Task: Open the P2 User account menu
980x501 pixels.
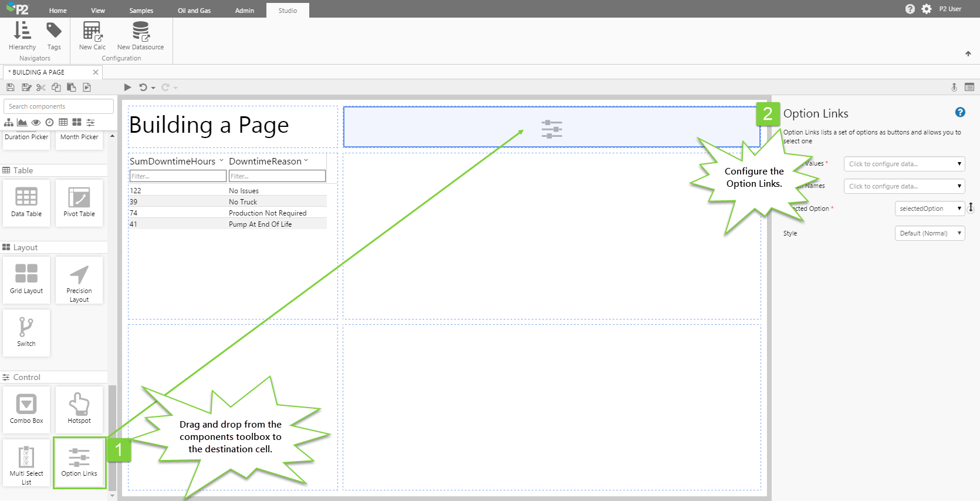Action: click(950, 9)
